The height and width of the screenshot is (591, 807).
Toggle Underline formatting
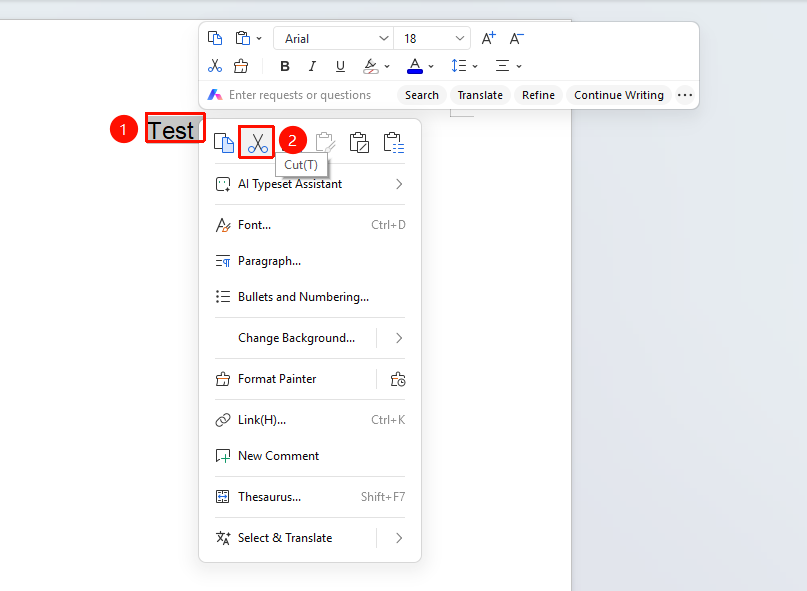[340, 66]
